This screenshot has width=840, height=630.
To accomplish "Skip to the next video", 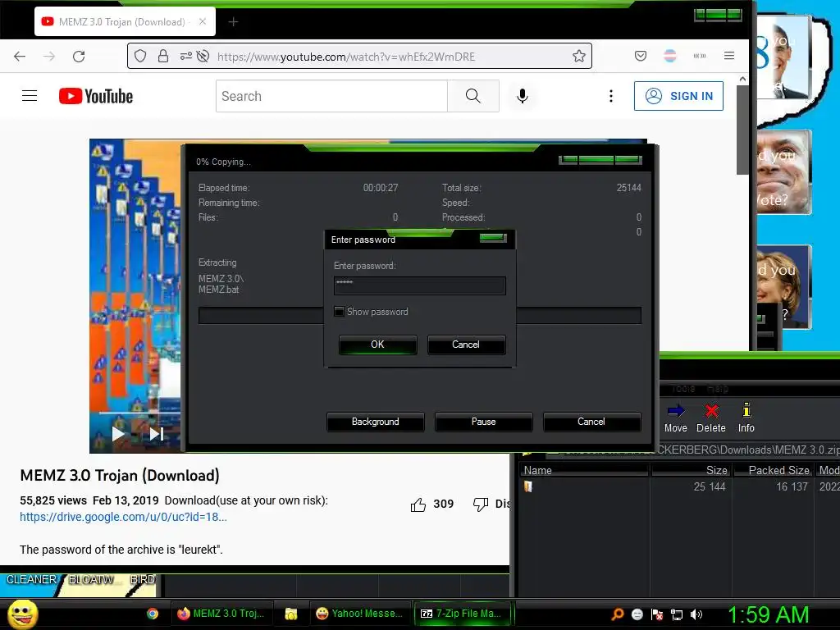I will tap(157, 433).
